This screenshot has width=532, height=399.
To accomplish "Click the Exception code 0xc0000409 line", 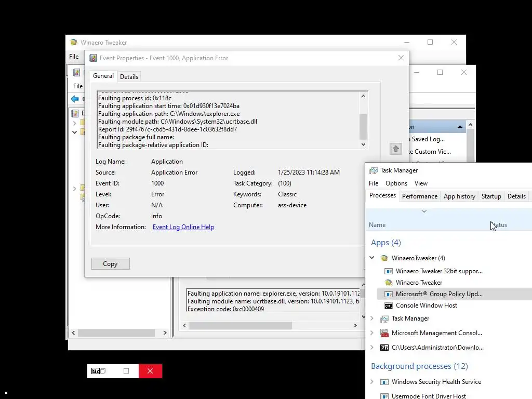I will (x=225, y=309).
